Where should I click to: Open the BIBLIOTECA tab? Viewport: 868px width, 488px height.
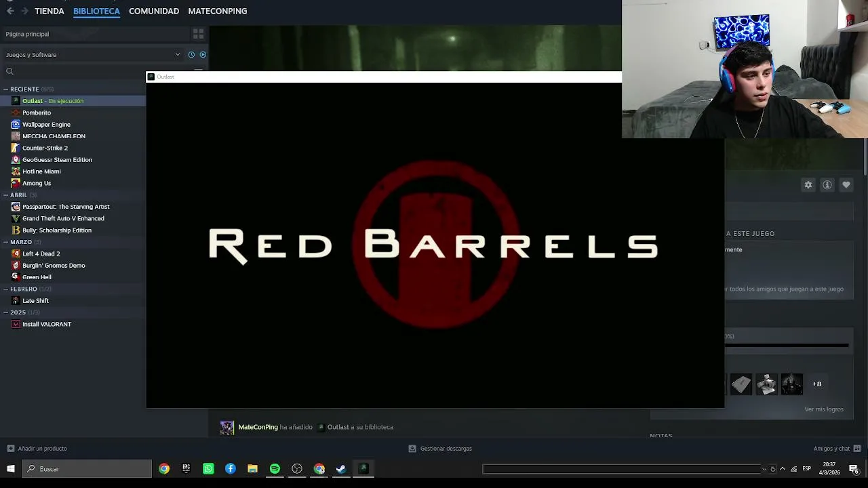pos(96,11)
